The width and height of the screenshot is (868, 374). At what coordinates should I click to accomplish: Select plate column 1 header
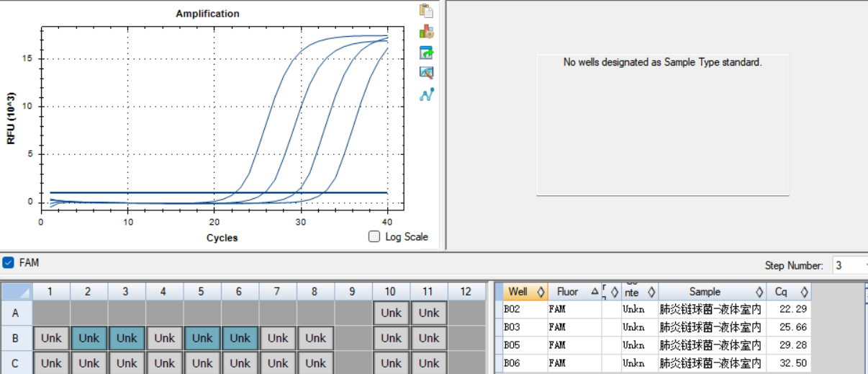click(51, 292)
